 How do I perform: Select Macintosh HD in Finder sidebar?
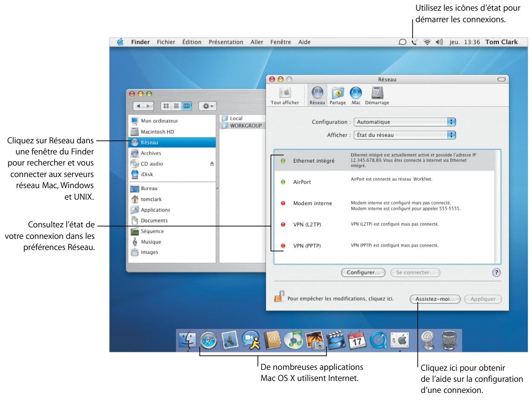(173, 131)
